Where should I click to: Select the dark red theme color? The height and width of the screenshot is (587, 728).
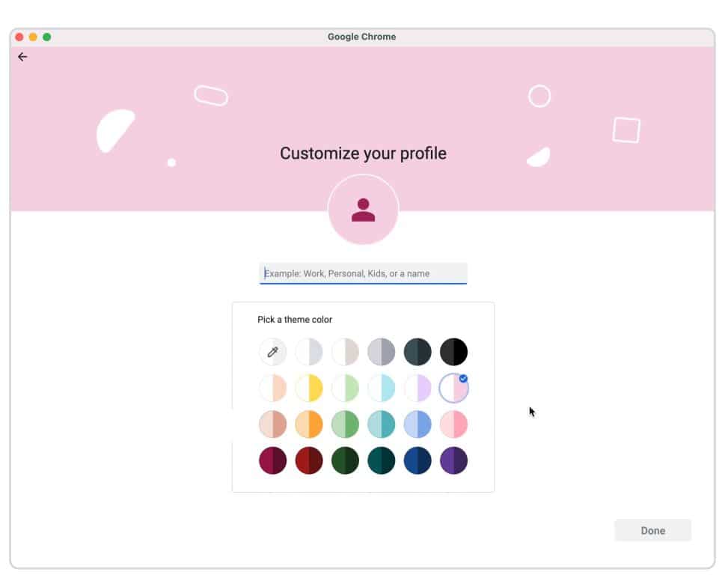coord(309,460)
